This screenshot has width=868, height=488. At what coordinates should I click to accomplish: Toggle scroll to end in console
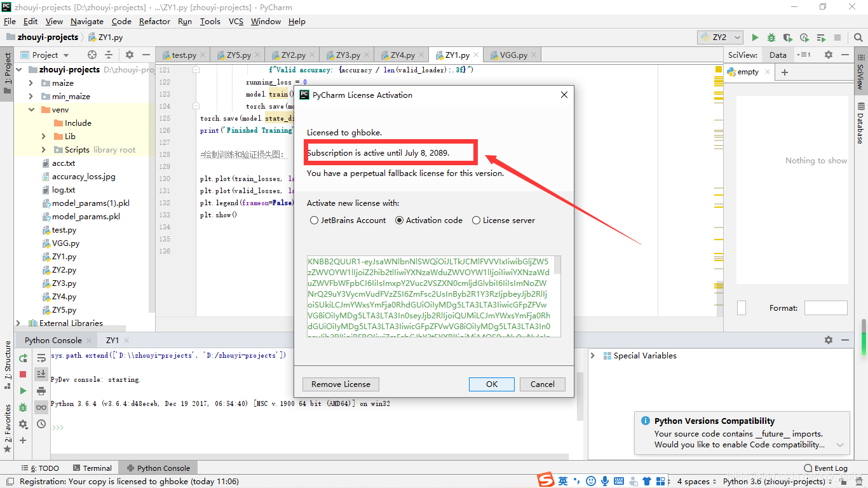41,374
